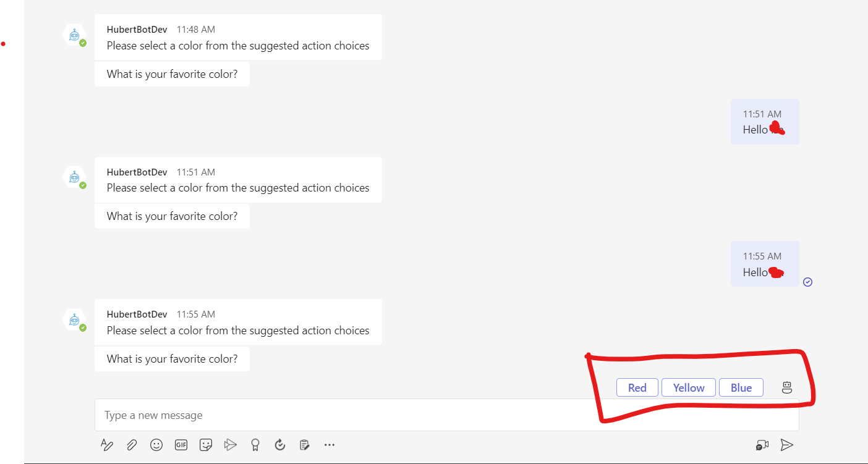Select the Red suggested action
This screenshot has height=464, width=868.
click(x=637, y=387)
